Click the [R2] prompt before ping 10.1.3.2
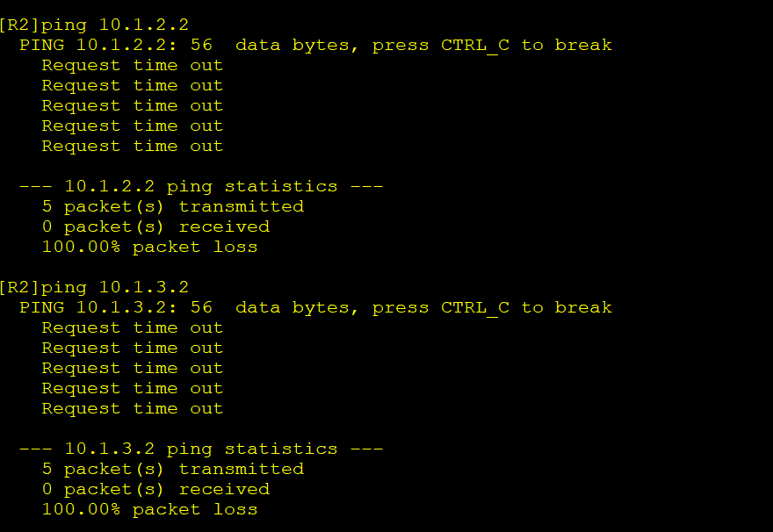Image resolution: width=773 pixels, height=532 pixels. click(x=20, y=287)
